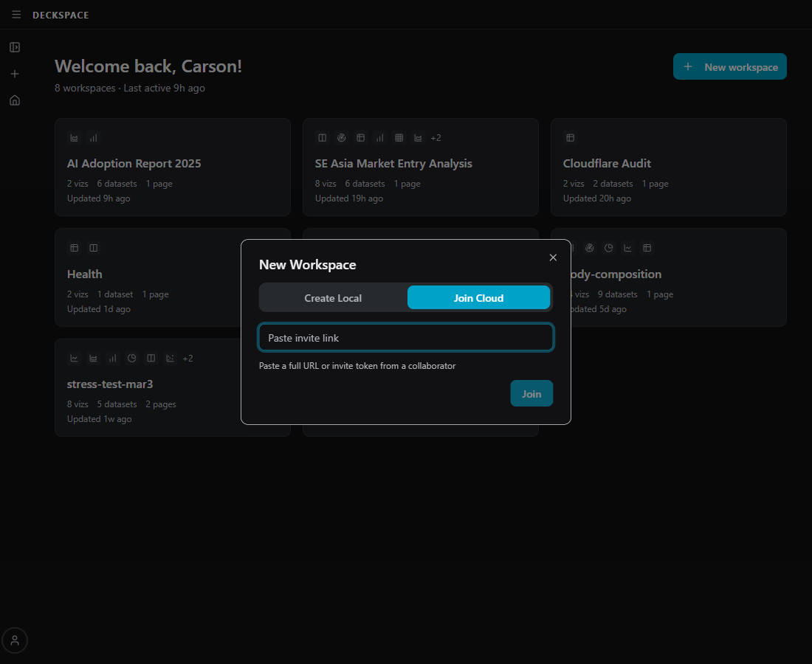812x664 pixels.
Task: Click the Home icon in the sidebar
Action: (x=15, y=100)
